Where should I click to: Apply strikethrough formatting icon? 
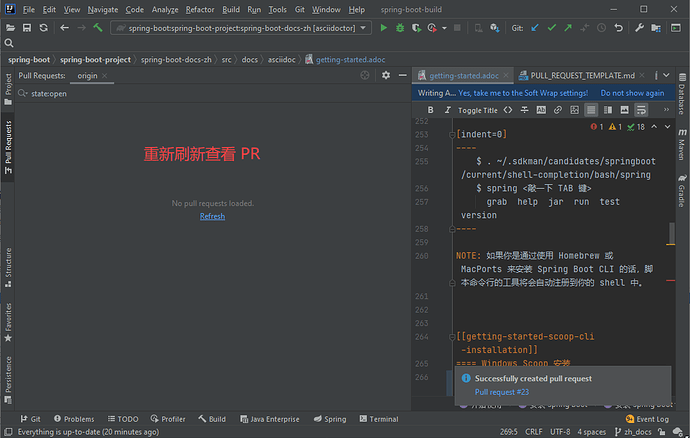(525, 110)
